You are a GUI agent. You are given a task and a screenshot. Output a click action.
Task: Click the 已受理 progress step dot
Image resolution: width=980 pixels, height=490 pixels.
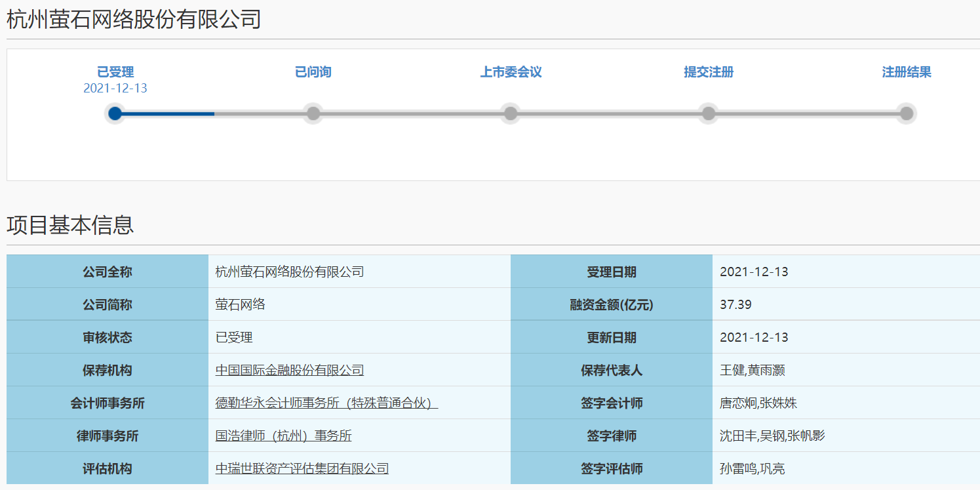pos(115,113)
